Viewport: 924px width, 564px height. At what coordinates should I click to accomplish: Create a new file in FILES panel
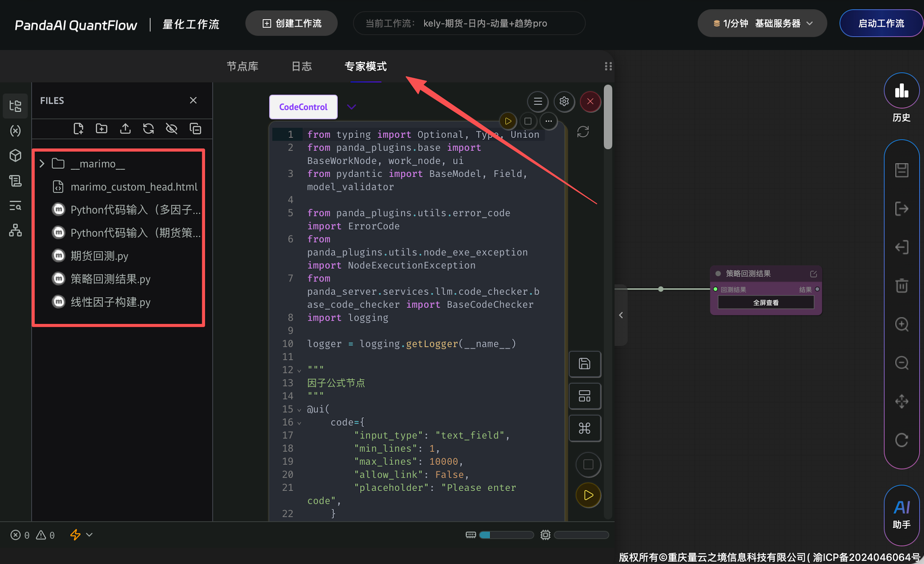[78, 129]
